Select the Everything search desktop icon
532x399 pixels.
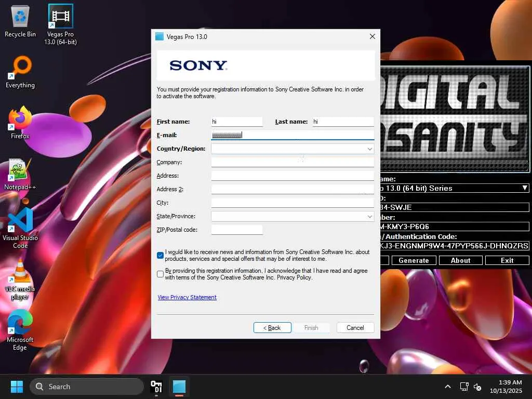tap(20, 72)
